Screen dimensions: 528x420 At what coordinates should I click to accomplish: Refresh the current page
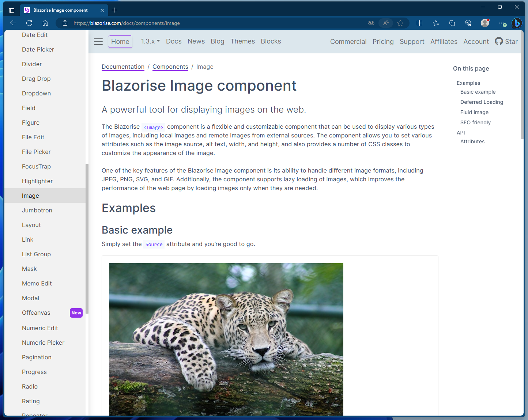coord(29,23)
